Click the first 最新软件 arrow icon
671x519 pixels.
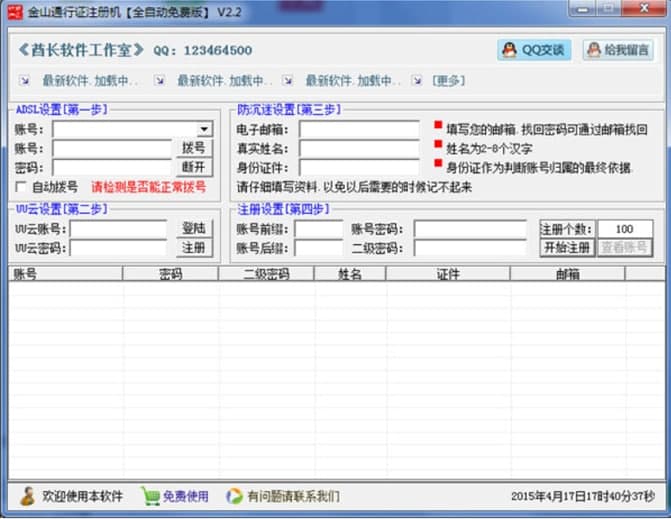(24, 80)
